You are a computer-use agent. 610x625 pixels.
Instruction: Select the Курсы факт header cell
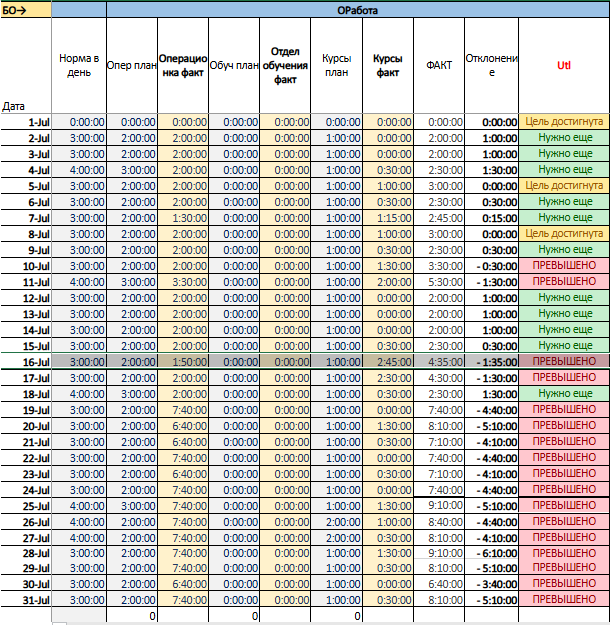coord(388,66)
